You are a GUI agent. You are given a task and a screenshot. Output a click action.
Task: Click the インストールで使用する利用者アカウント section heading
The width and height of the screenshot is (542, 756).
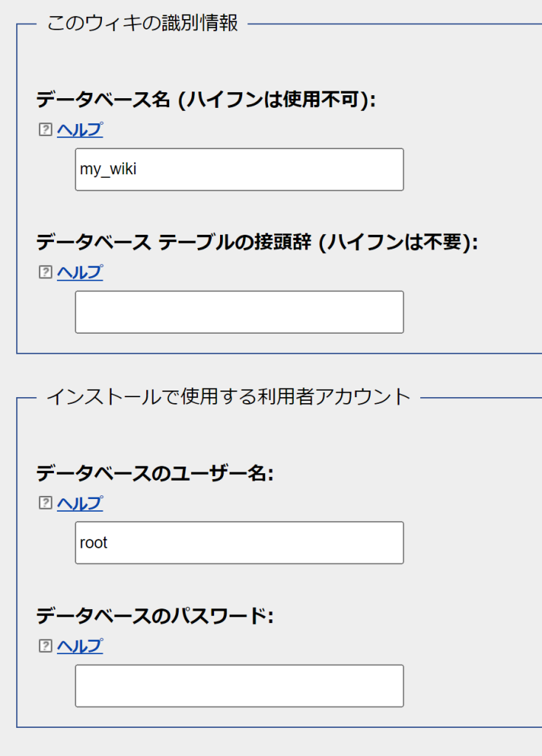pos(228,396)
